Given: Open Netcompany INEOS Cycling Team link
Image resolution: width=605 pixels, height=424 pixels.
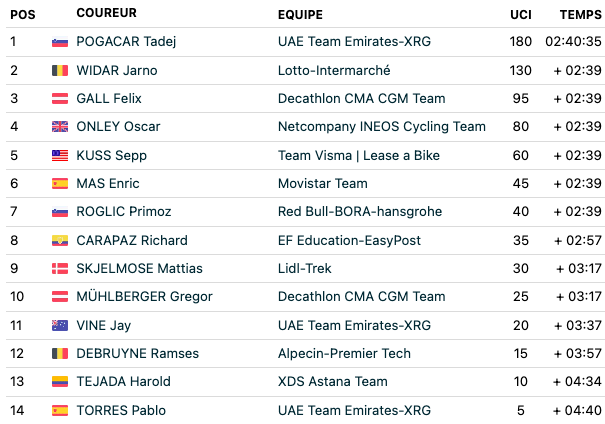Looking at the screenshot, I should [382, 127].
